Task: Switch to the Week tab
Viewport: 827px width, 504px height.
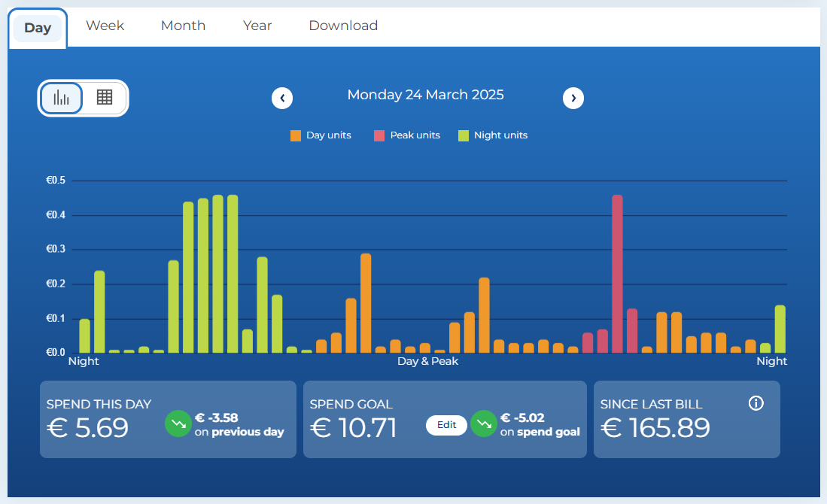Action: click(105, 26)
